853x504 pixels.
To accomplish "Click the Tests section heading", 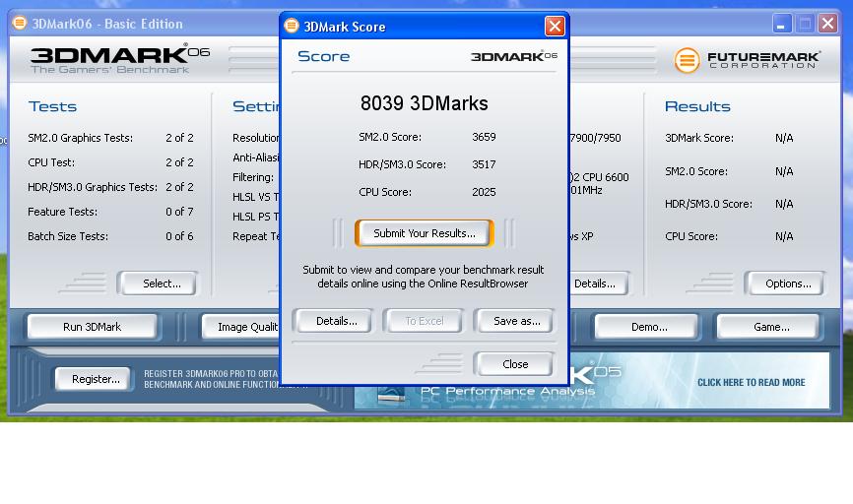I will [53, 106].
